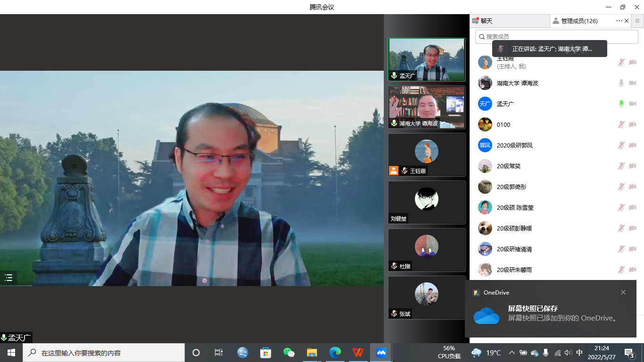Click the camera icon for 2020级研郭凤
The height and width of the screenshot is (362, 644).
click(632, 145)
